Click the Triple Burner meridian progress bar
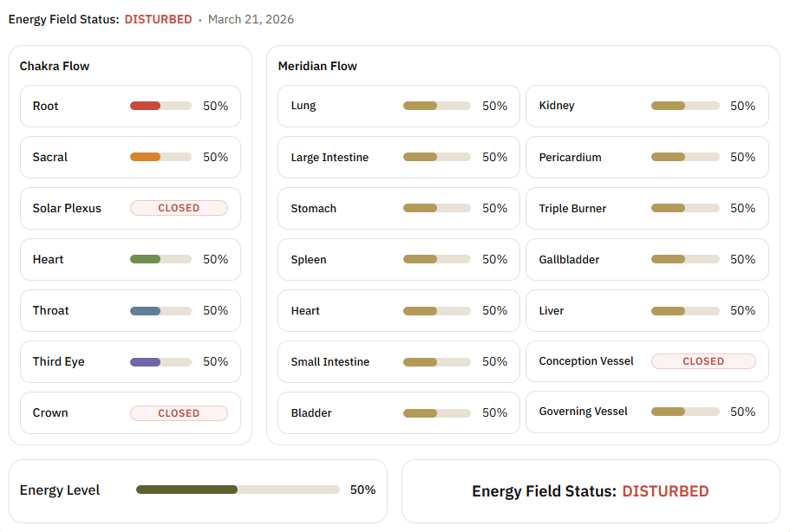790x532 pixels. click(x=685, y=208)
